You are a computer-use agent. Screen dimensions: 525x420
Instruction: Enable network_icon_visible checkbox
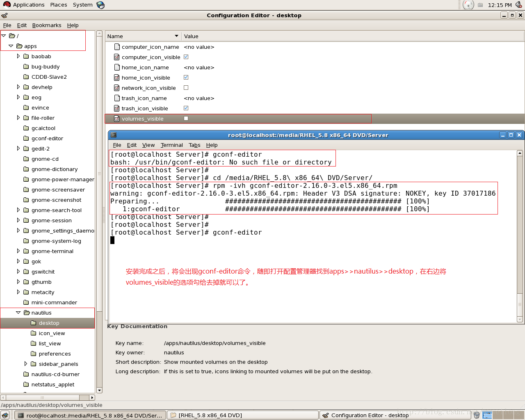tap(186, 88)
